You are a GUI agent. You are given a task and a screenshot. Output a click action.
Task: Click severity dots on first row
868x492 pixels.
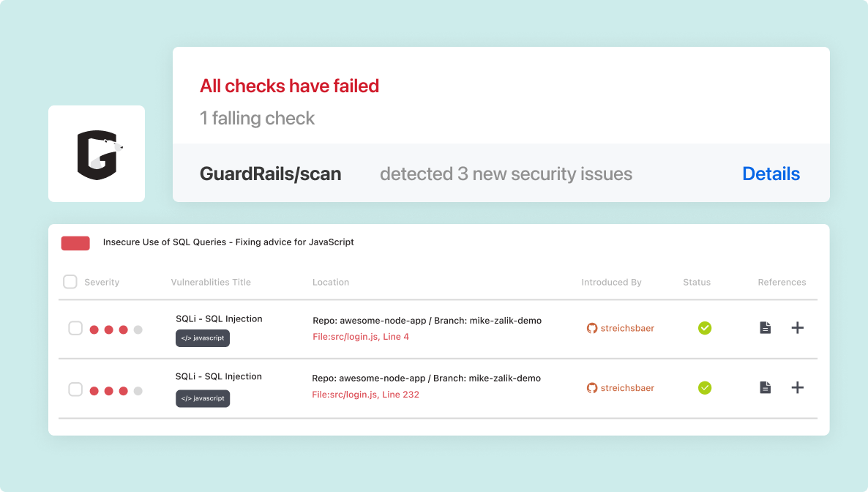click(116, 329)
